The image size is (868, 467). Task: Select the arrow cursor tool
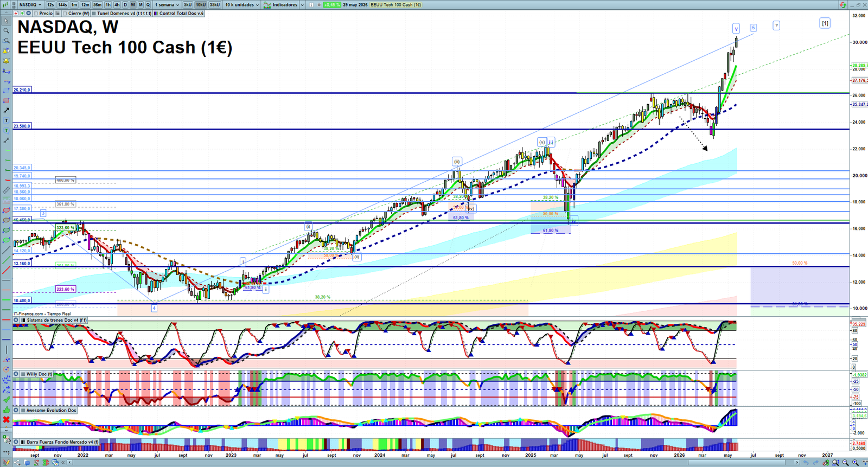[6, 21]
